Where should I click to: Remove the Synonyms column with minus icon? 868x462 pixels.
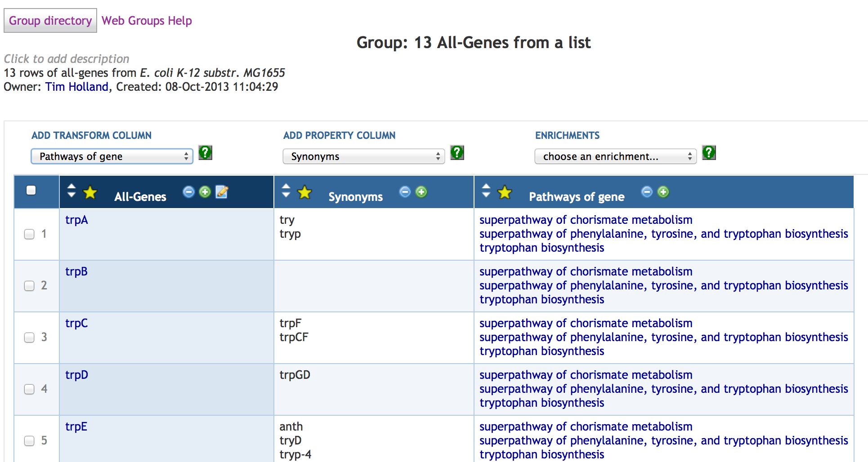tap(405, 192)
